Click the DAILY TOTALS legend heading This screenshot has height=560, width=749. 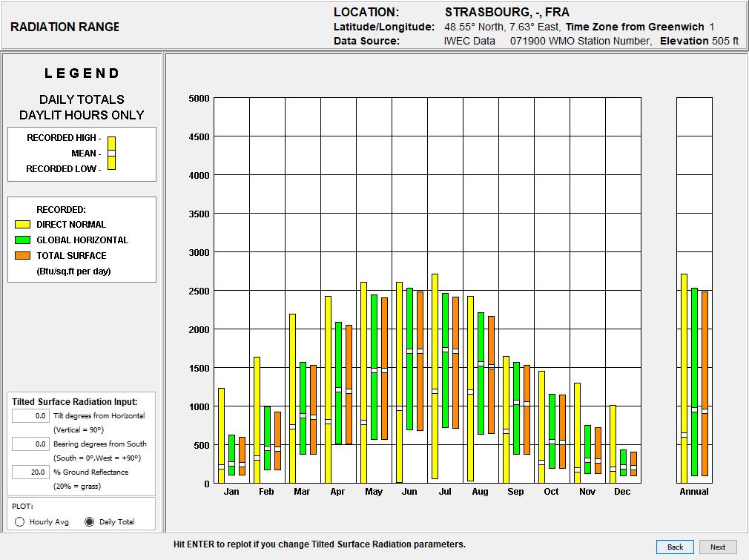click(x=82, y=99)
